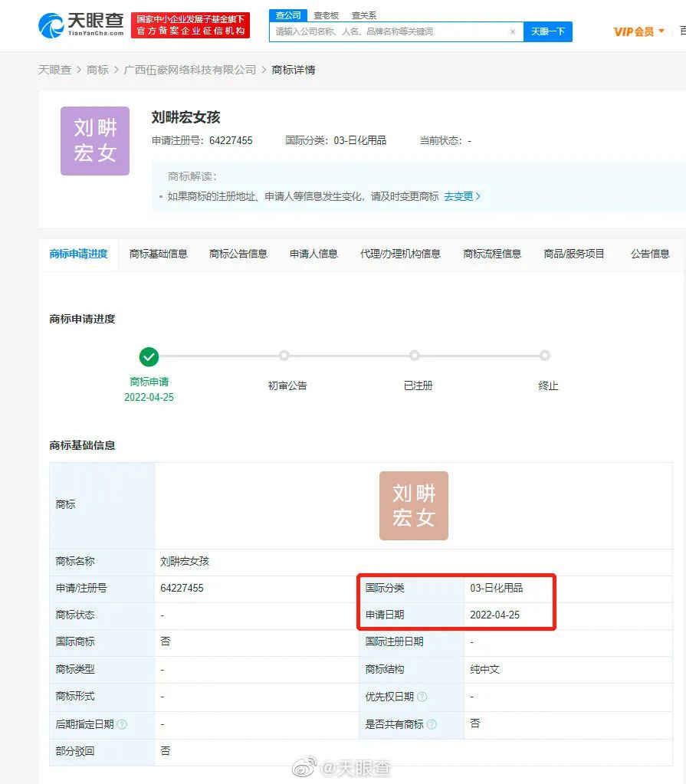The width and height of the screenshot is (686, 784).
Task: Open the 申请人信息 tab
Action: pyautogui.click(x=313, y=254)
